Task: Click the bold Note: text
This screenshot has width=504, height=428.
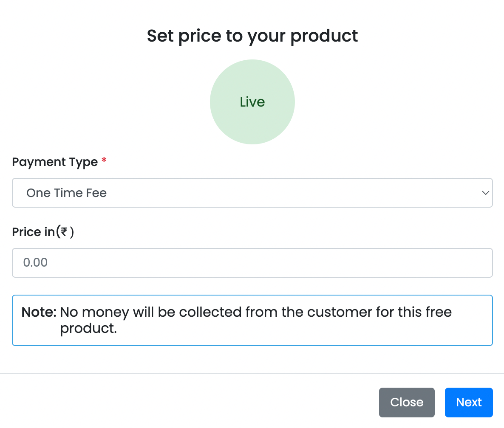Action: point(39,312)
